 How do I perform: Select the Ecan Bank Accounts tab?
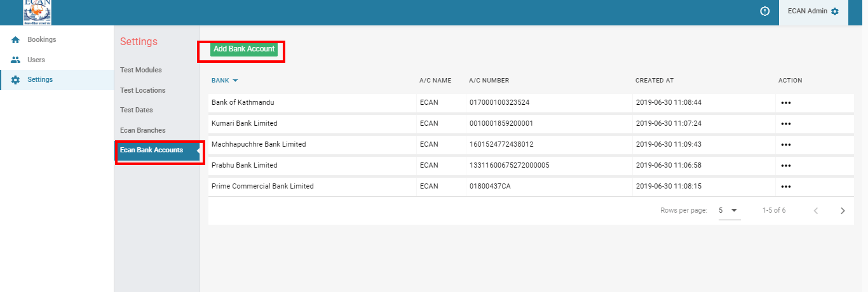pos(157,150)
